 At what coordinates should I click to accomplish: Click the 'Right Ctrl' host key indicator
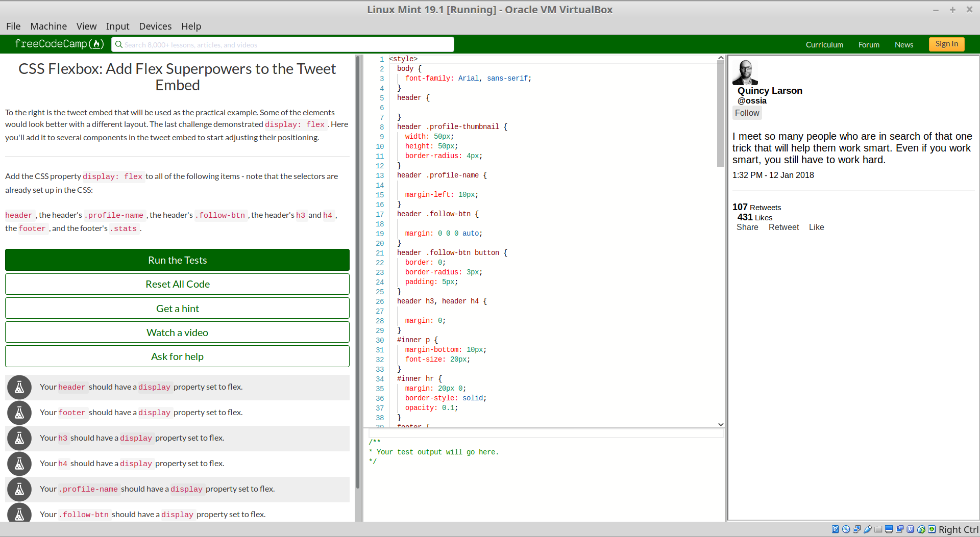[x=958, y=529]
